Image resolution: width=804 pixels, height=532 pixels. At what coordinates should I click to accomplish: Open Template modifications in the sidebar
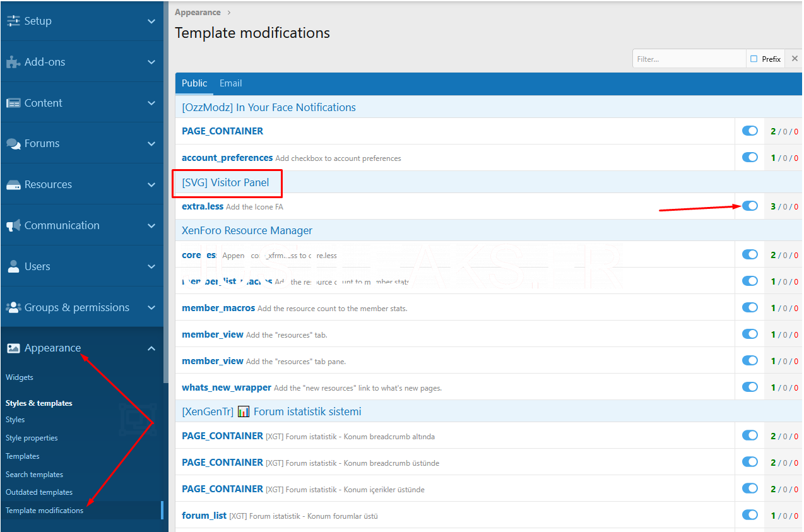(x=44, y=511)
